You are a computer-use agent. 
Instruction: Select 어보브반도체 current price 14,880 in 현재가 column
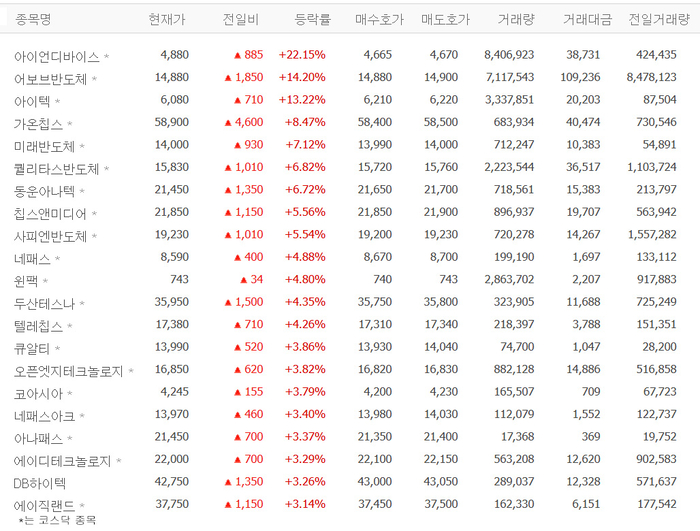tap(172, 77)
